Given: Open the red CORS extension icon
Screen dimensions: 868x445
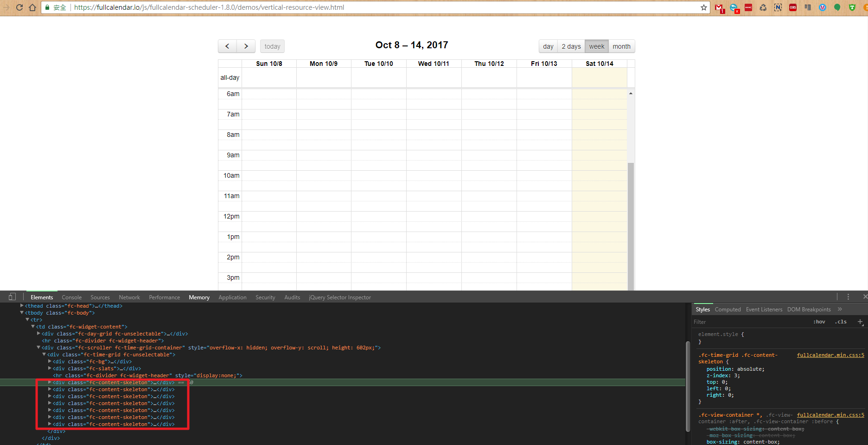Looking at the screenshot, I should click(x=793, y=7).
